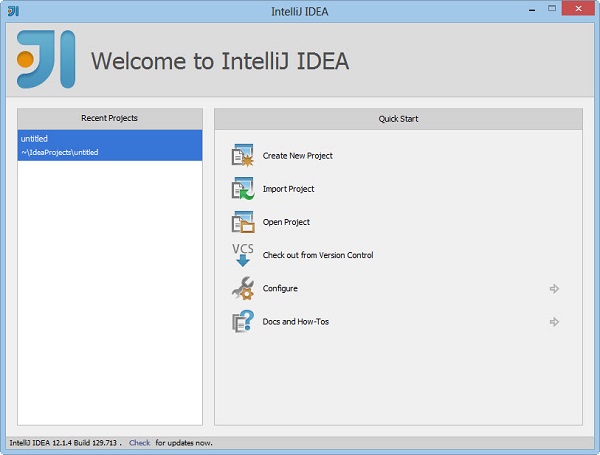Click the Import Project icon
Image resolution: width=600 pixels, height=455 pixels.
243,189
